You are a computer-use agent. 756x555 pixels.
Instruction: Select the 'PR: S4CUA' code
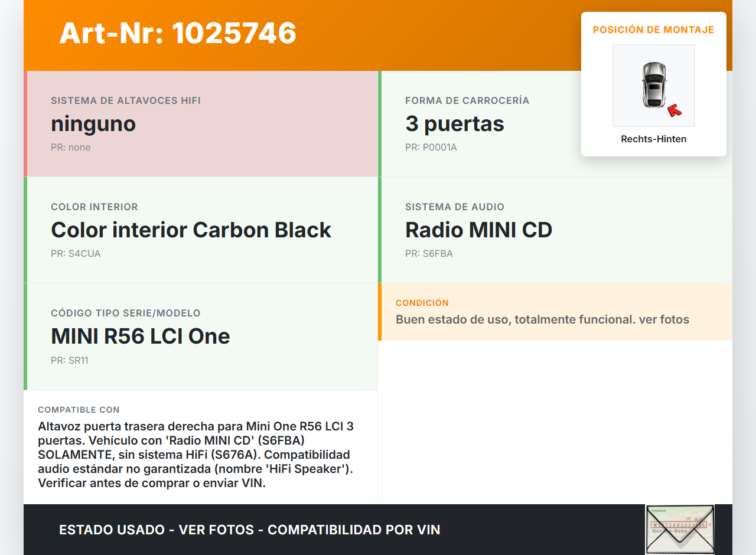[x=76, y=254]
